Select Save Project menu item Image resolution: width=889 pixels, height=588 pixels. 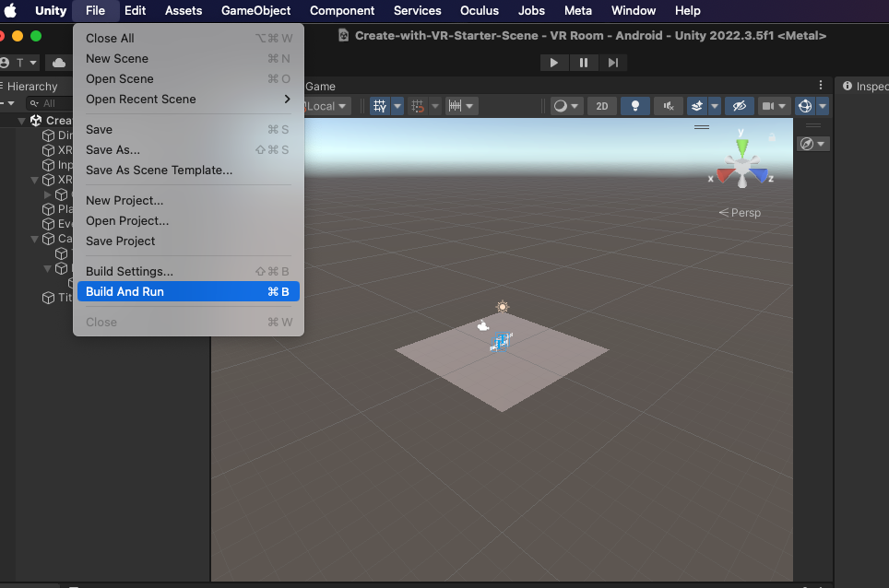click(x=188, y=241)
